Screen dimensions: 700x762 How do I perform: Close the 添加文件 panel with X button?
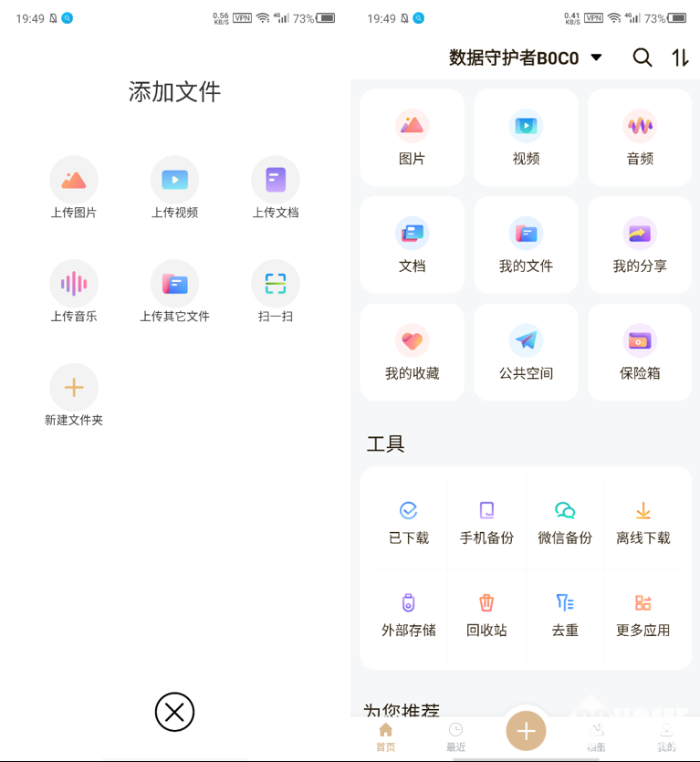pyautogui.click(x=174, y=712)
